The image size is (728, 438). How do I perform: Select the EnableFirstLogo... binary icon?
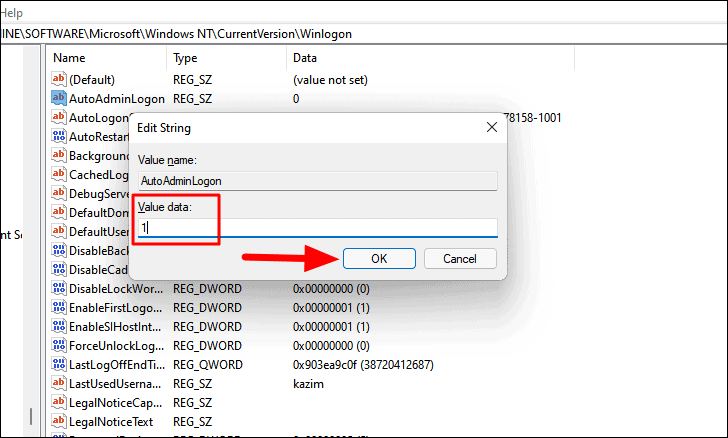58,307
